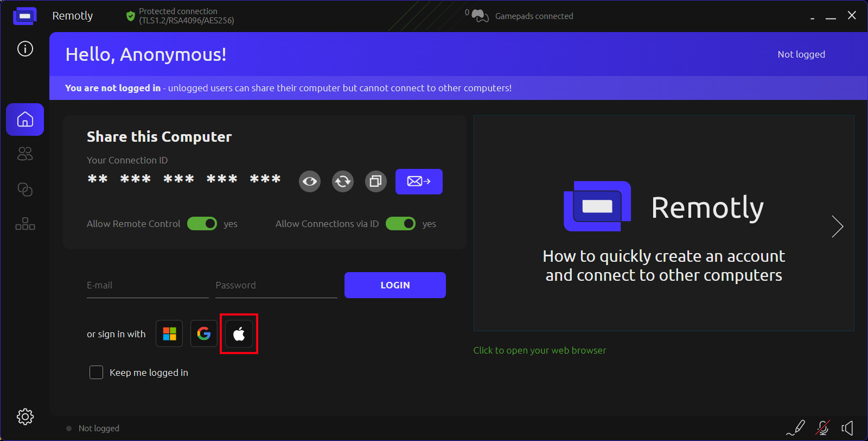Screen dimensions: 868x441
Task: Sign in with Microsoft account
Action: point(169,333)
